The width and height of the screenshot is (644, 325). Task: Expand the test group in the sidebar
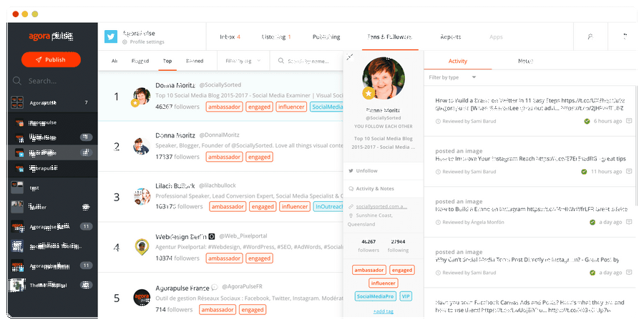(x=52, y=188)
